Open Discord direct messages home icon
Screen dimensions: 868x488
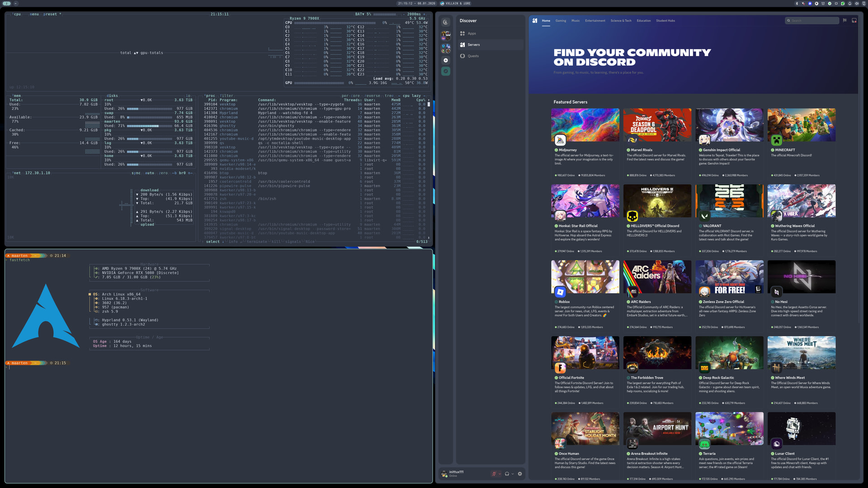pyautogui.click(x=446, y=22)
